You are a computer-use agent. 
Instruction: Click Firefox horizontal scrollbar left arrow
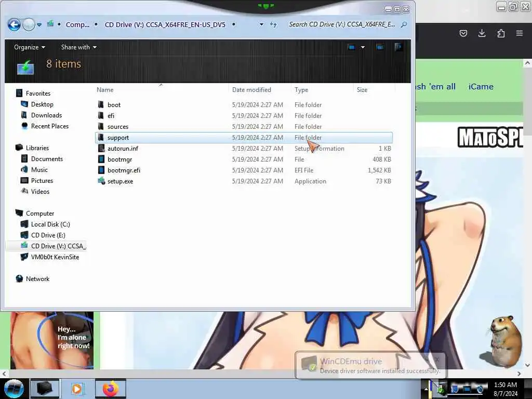pyautogui.click(x=4, y=374)
